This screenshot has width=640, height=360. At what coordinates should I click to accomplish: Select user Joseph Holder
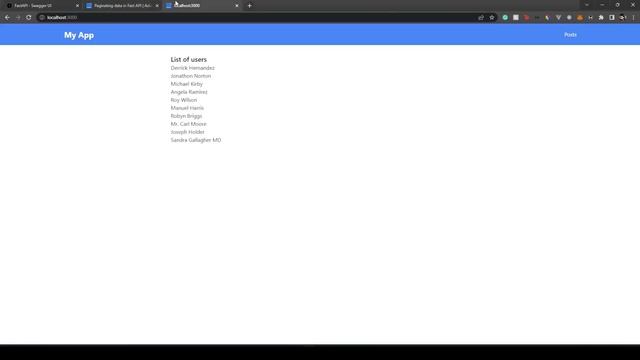pos(187,132)
